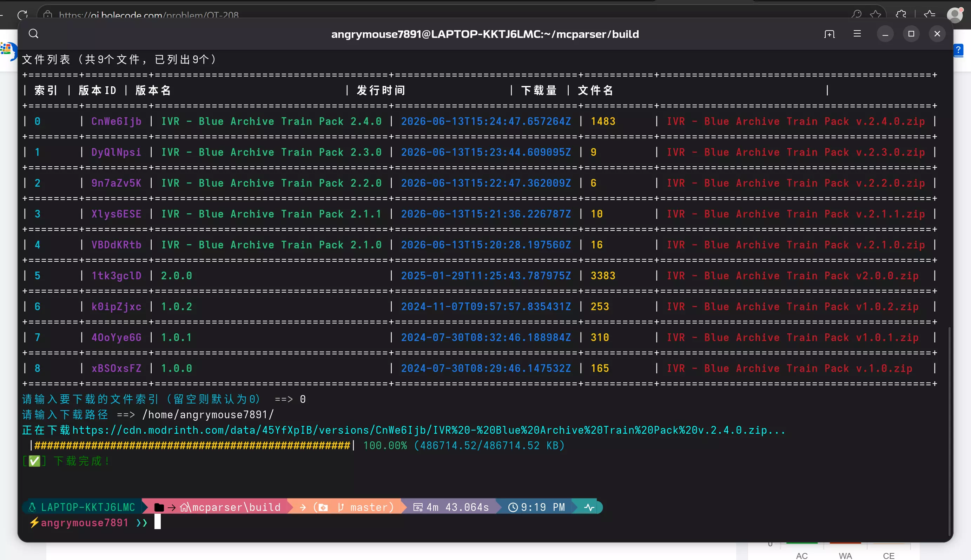971x560 pixels.
Task: Click the 下载量 column header
Action: (539, 91)
